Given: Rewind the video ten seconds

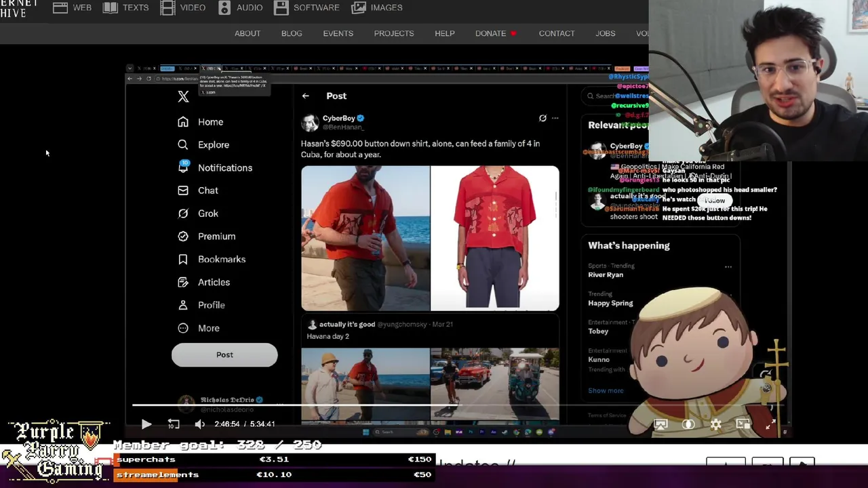Looking at the screenshot, I should point(174,424).
